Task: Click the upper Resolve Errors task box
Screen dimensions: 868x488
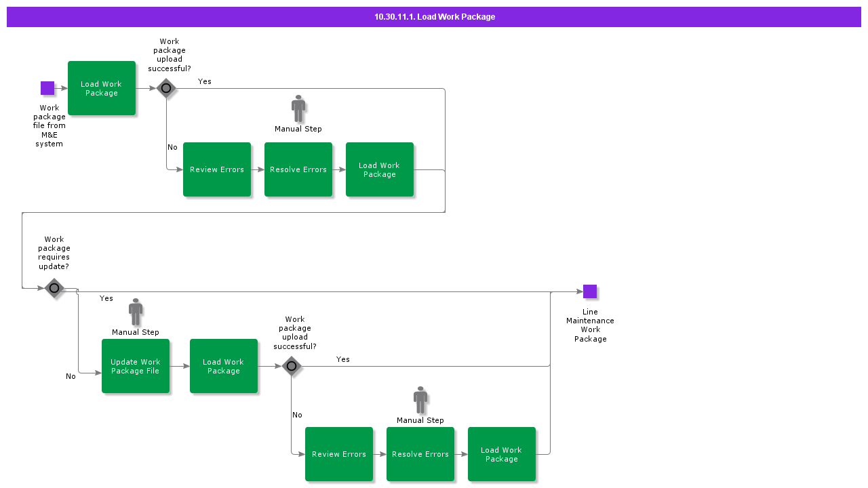Action: click(x=298, y=169)
